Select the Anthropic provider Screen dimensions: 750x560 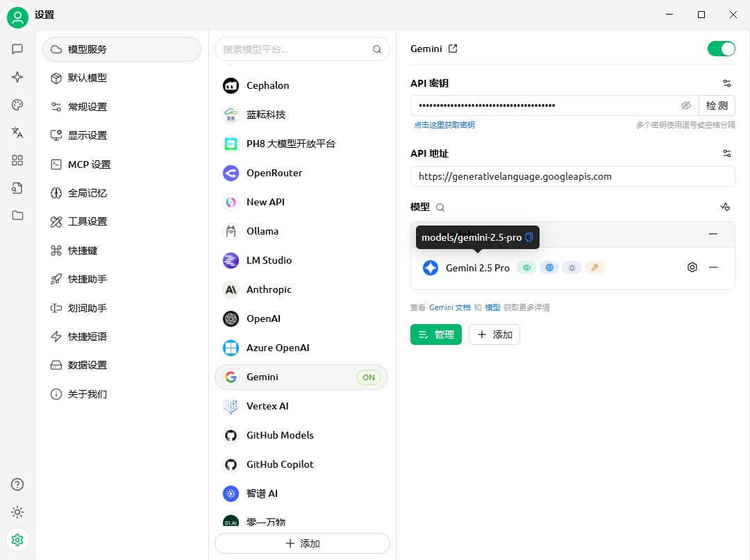(301, 289)
